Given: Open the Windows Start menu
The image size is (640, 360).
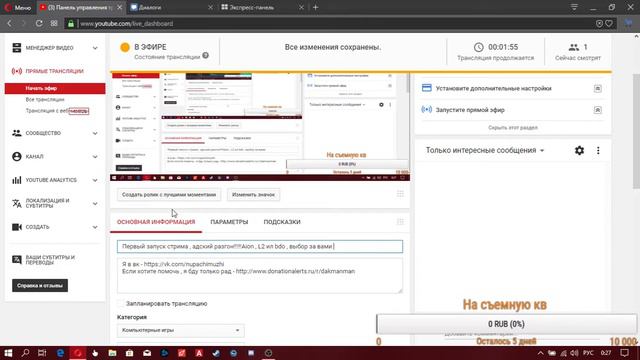Looking at the screenshot, I should coord(8,353).
